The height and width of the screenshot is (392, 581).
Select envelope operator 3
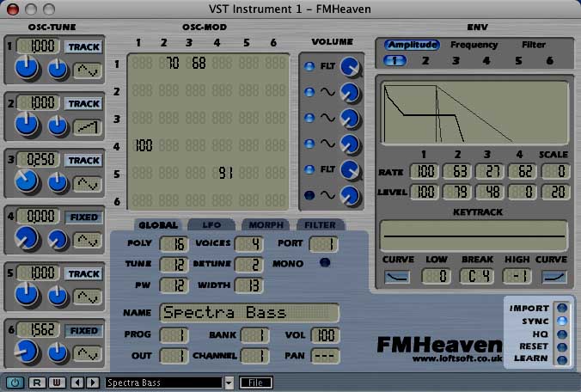click(x=456, y=61)
